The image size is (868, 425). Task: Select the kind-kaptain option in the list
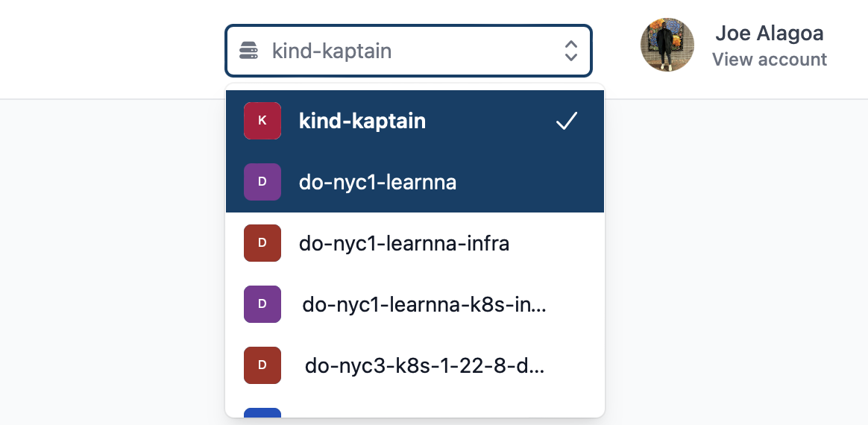[362, 121]
